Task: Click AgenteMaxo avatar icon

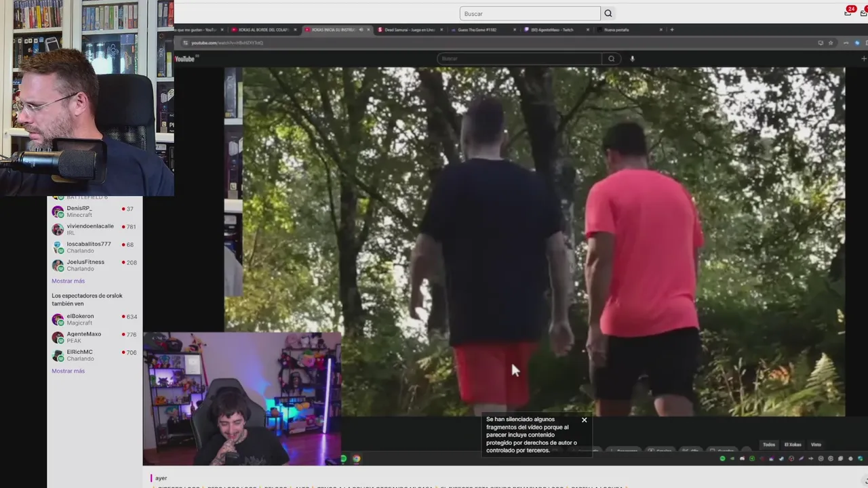Action: point(58,338)
